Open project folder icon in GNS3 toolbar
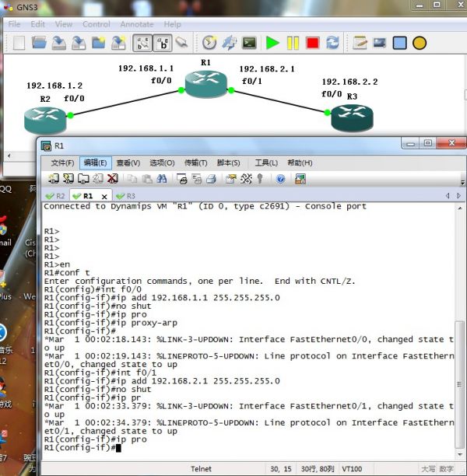Screen dimensions: 467x476 click(39, 43)
